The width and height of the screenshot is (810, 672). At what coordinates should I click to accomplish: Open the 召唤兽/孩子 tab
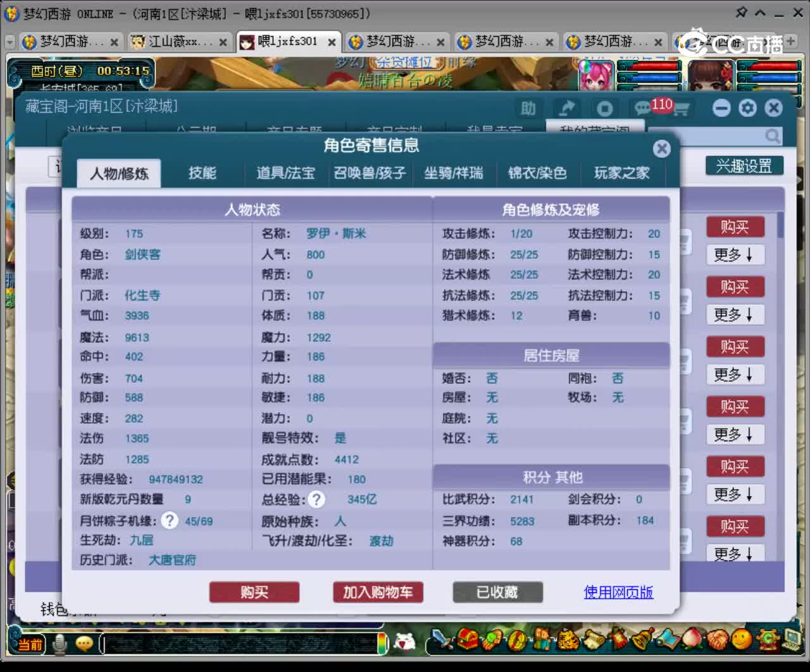370,173
